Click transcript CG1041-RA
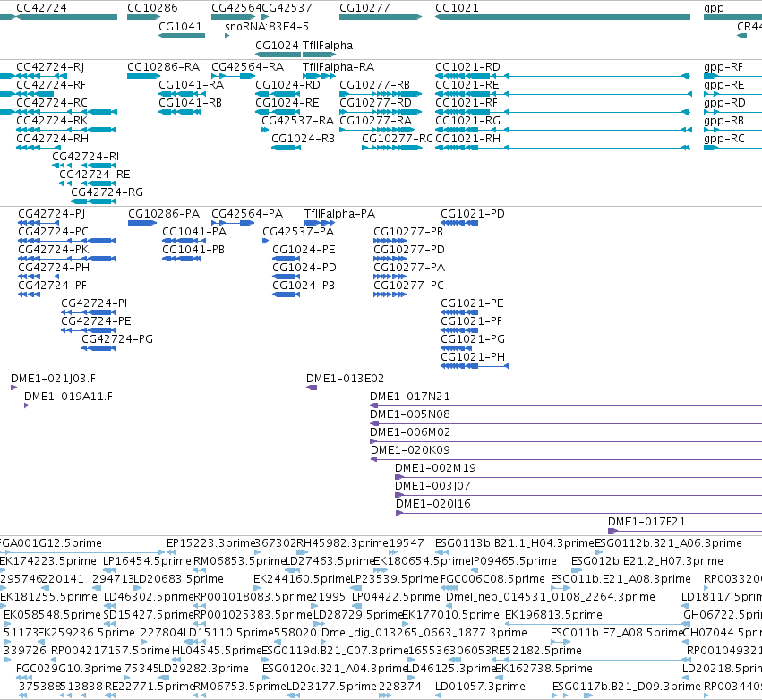762x700 pixels. pyautogui.click(x=192, y=85)
